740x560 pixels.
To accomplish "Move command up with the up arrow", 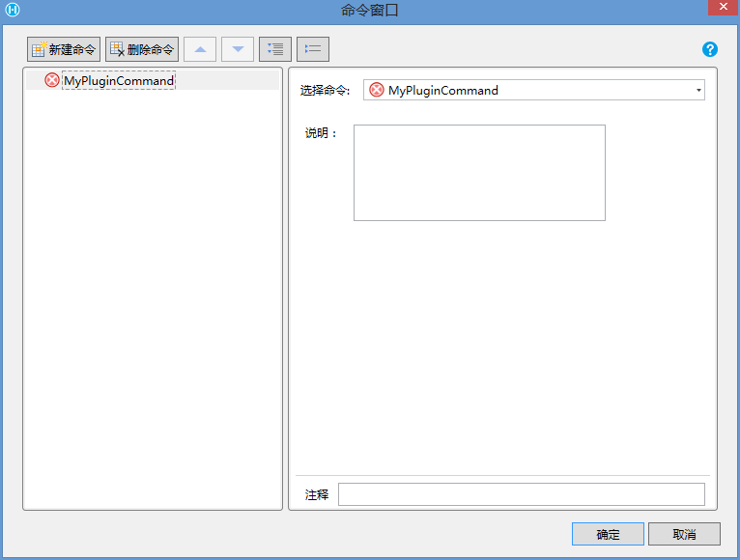I will coord(200,49).
